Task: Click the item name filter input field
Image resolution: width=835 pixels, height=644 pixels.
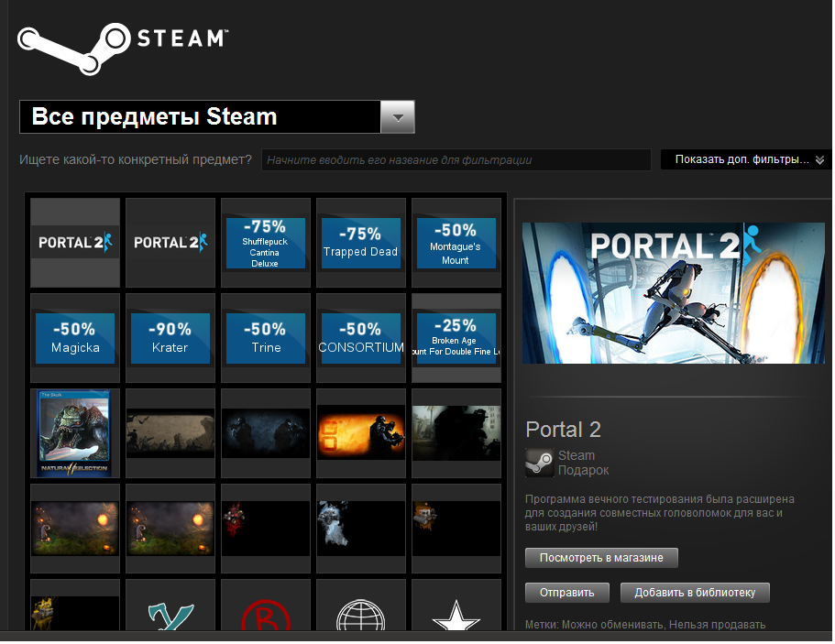Action: [456, 159]
